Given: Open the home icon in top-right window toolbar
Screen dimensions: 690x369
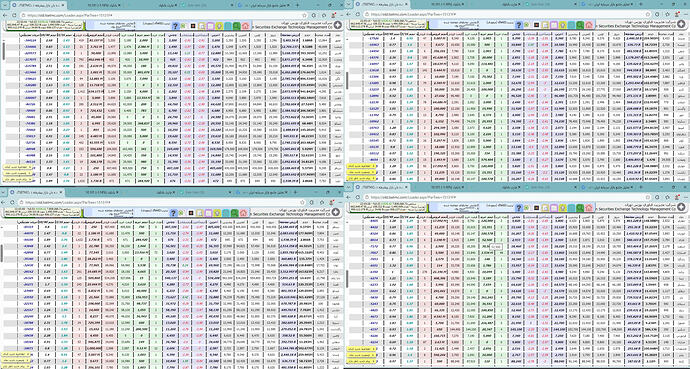Looking at the screenshot, I should (589, 25).
